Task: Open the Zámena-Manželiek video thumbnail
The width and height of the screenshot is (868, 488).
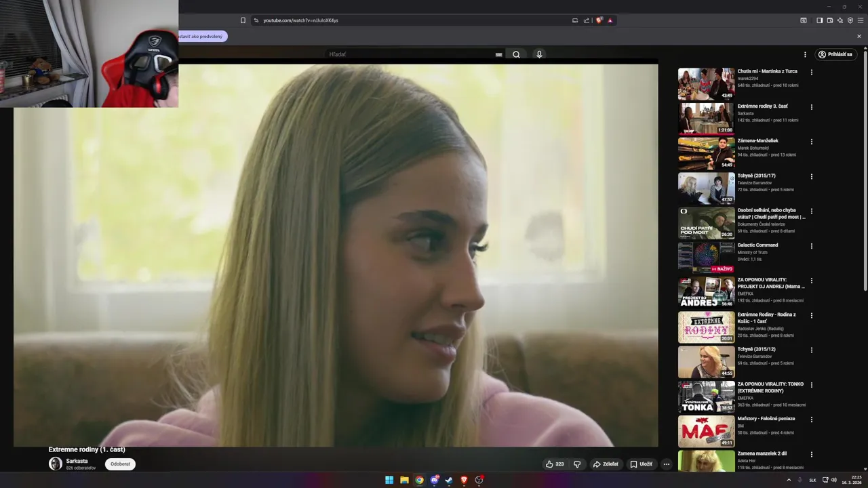Action: [706, 153]
